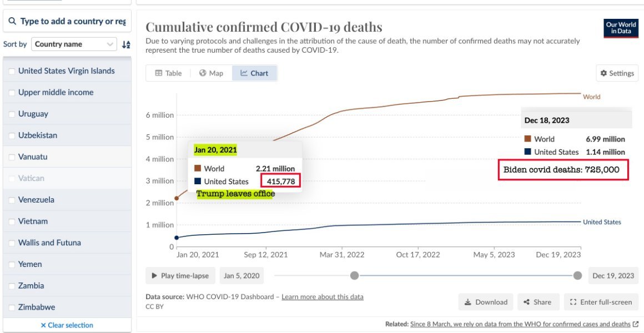
Task: Select the Zimbabwe checkbox
Action: [12, 307]
